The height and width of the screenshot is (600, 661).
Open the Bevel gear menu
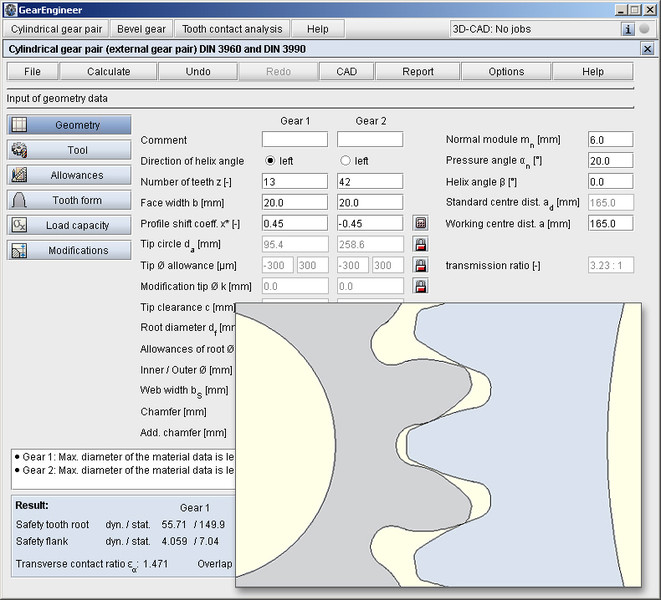point(141,29)
